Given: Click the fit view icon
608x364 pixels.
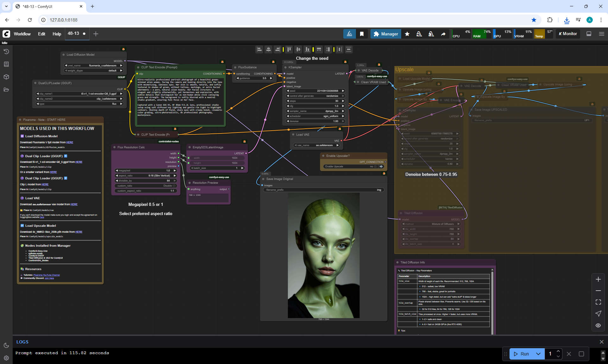Looking at the screenshot, I should (x=598, y=302).
